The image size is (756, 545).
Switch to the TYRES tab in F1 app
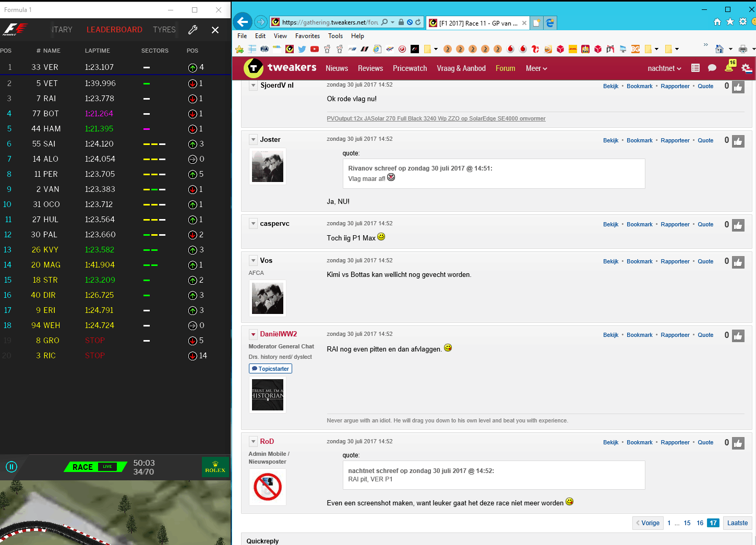click(x=164, y=30)
